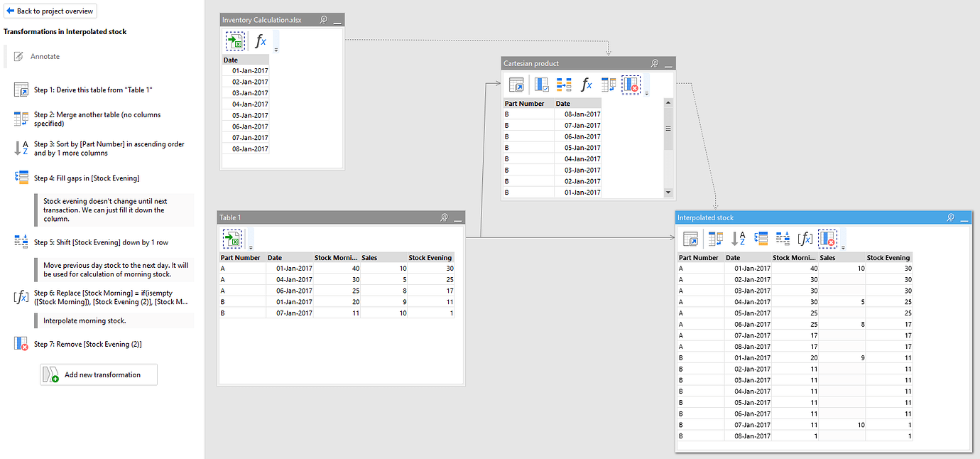Image resolution: width=980 pixels, height=459 pixels.
Task: Click Part Number header in Cartesian product
Action: coord(528,104)
